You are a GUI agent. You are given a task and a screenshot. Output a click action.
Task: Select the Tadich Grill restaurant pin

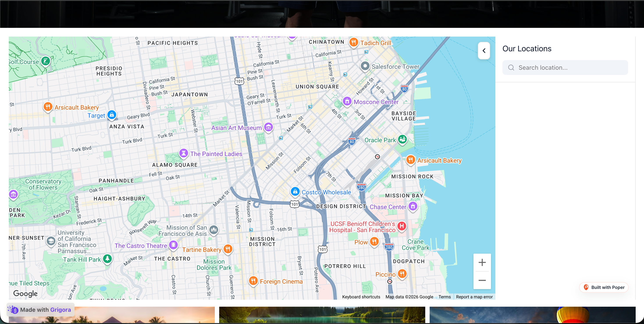[354, 42]
